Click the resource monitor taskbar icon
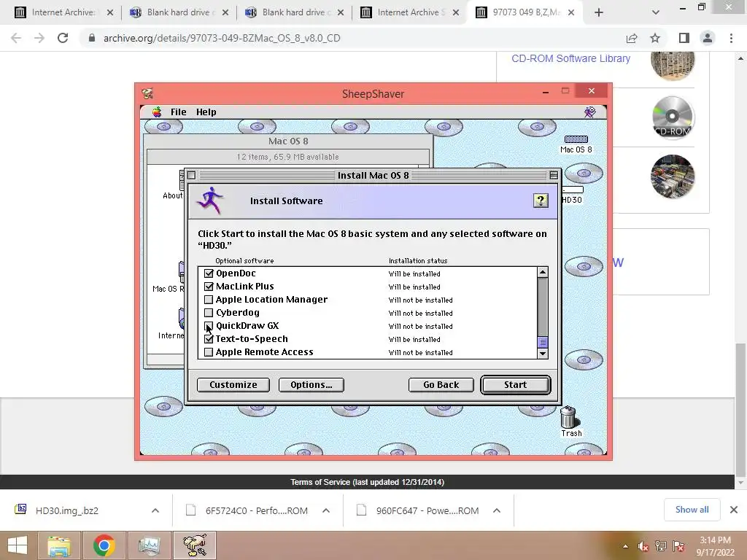747x560 pixels. pyautogui.click(x=150, y=545)
